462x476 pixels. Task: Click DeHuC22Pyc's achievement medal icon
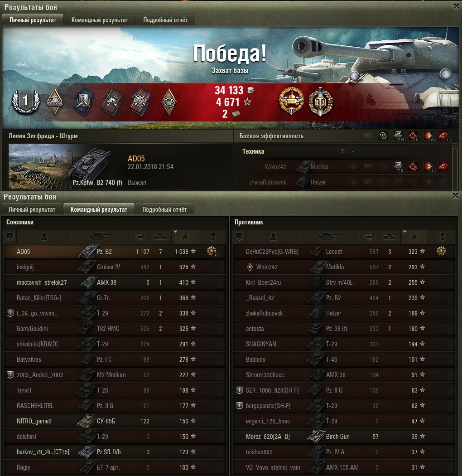(441, 251)
